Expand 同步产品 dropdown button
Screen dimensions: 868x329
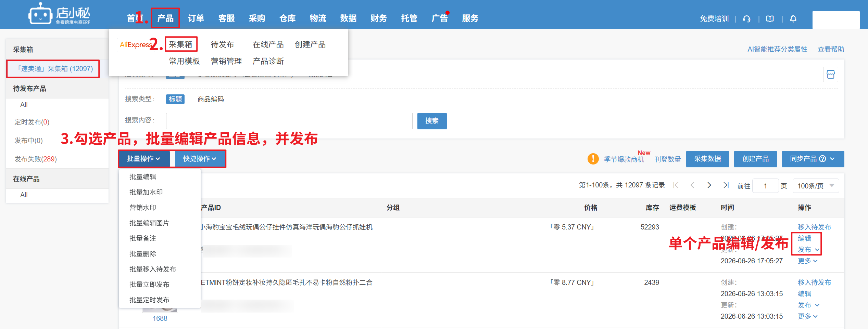coord(813,159)
